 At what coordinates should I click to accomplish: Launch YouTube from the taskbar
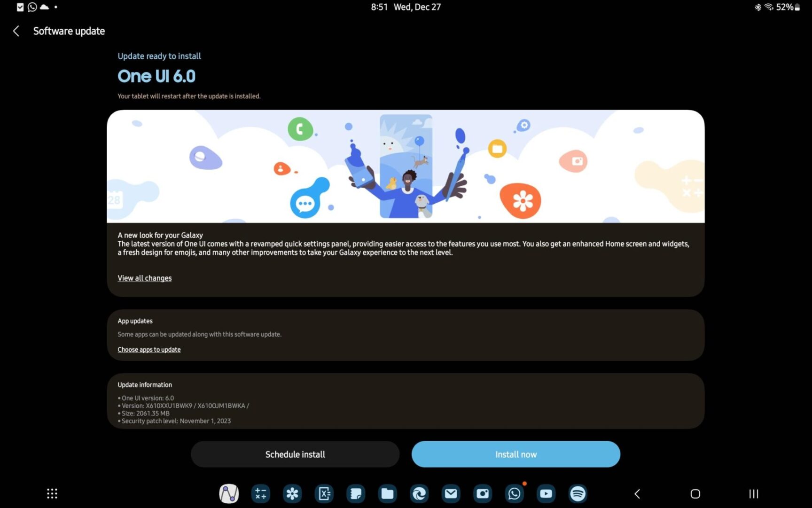(546, 493)
